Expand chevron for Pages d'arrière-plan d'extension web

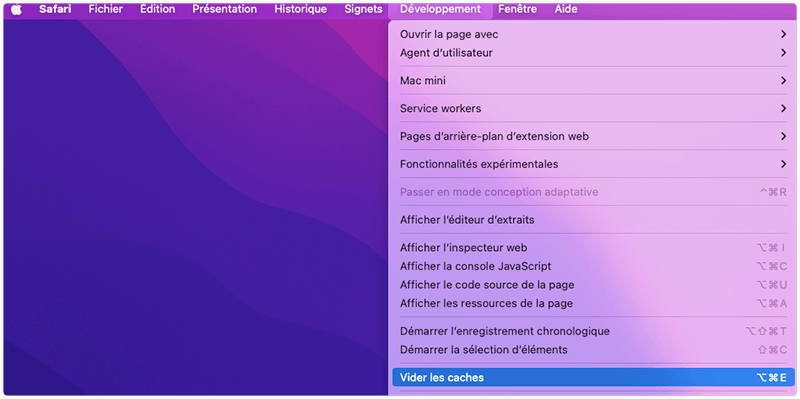(783, 137)
